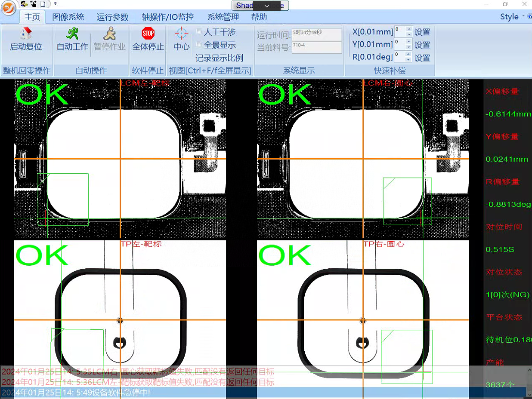532x399 pixels.
Task: Click the 中心 crosshair icon
Action: coord(182,34)
